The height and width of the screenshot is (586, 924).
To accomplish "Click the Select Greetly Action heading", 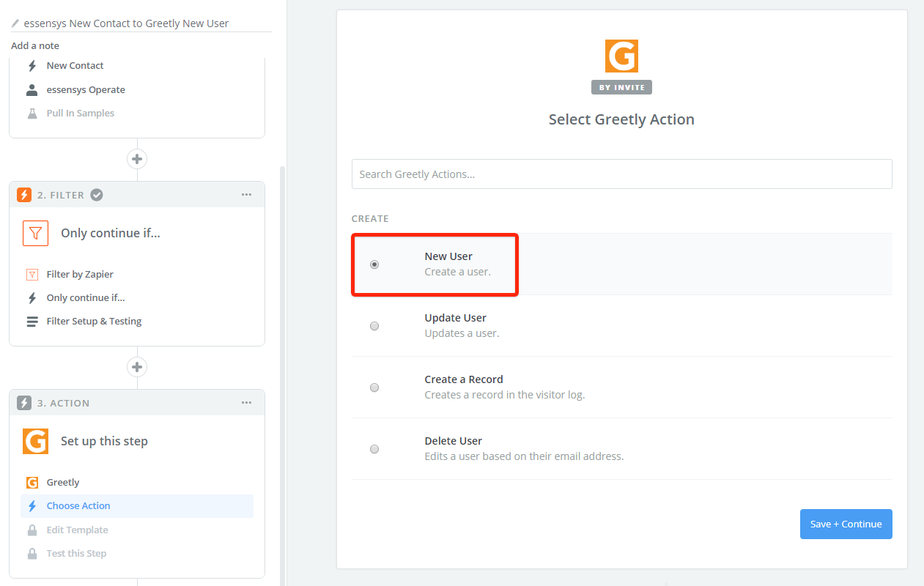I will 621,120.
